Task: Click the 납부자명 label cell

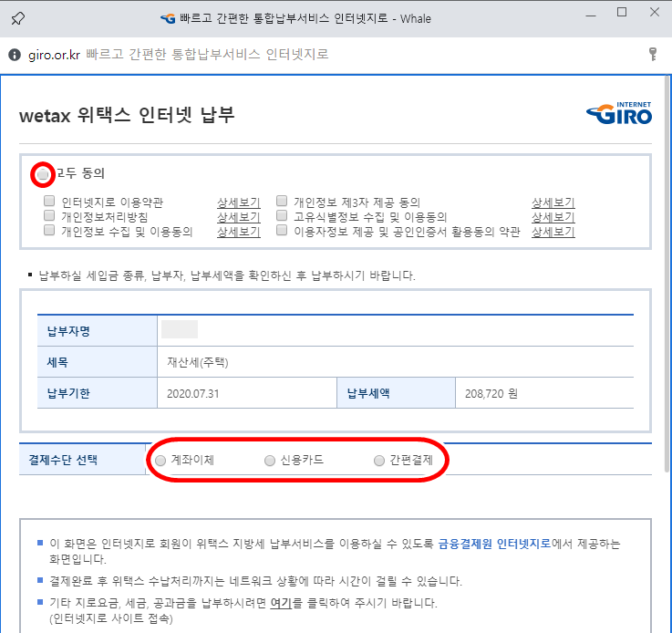Action: tap(98, 331)
